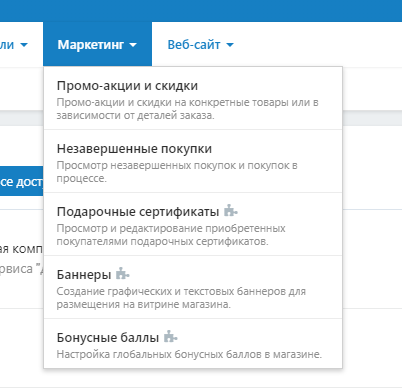
Task: Click description 'Просмотр незавершенных покупок и покупок в процессе.'
Action: pyautogui.click(x=177, y=172)
